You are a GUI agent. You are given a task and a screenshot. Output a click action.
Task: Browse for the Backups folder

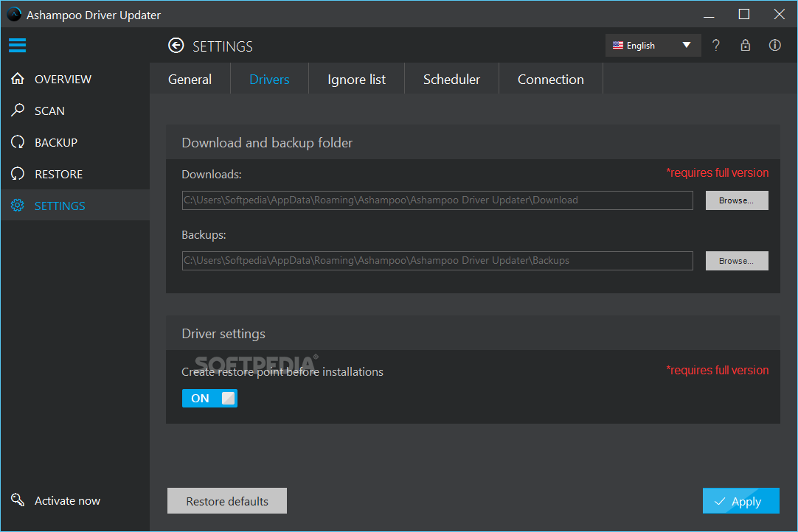737,261
